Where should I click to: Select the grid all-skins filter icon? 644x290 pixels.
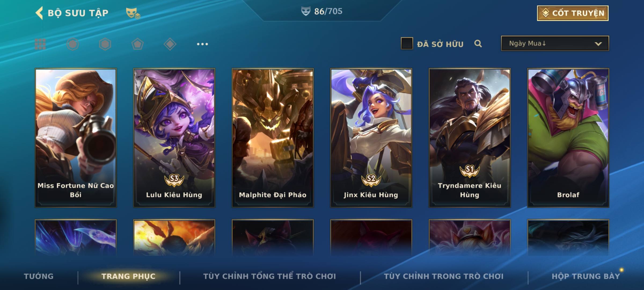tap(40, 44)
